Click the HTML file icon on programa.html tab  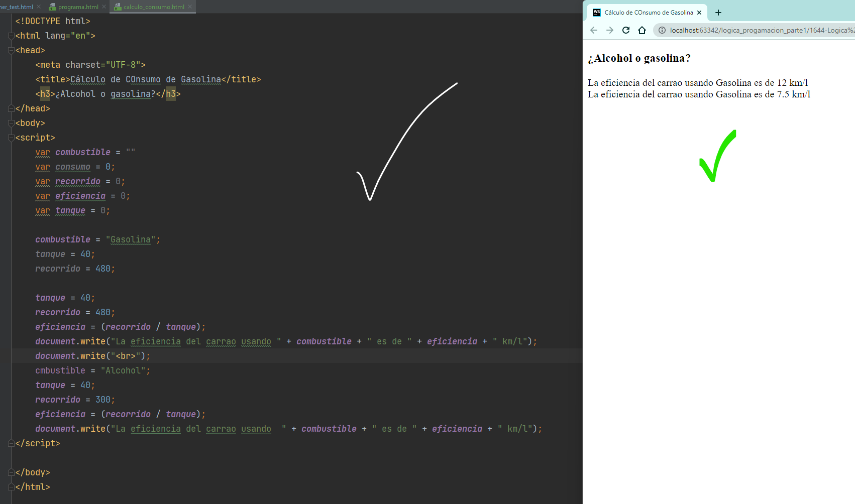coord(52,7)
